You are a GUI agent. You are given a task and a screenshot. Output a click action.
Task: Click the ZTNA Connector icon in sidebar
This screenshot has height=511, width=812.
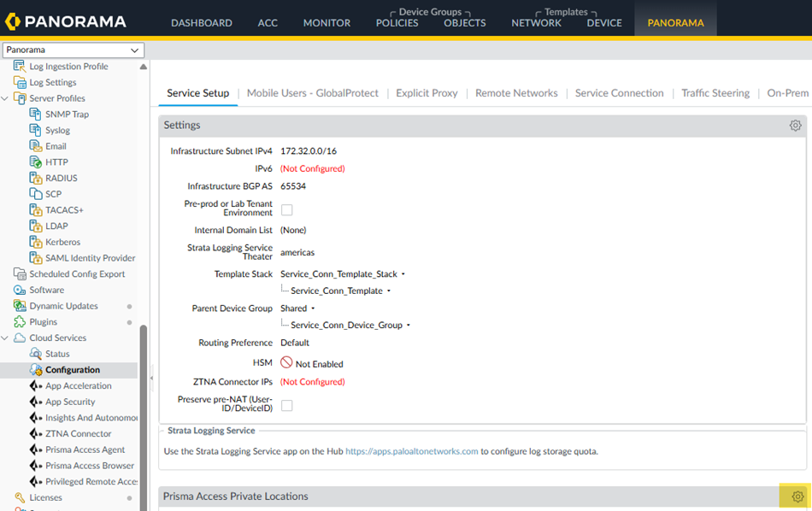(36, 434)
